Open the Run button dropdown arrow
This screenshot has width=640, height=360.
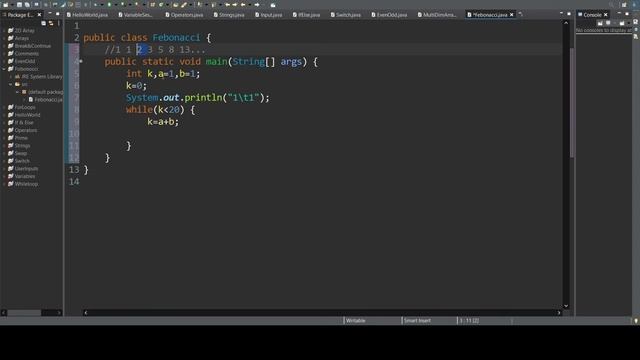coord(115,4)
